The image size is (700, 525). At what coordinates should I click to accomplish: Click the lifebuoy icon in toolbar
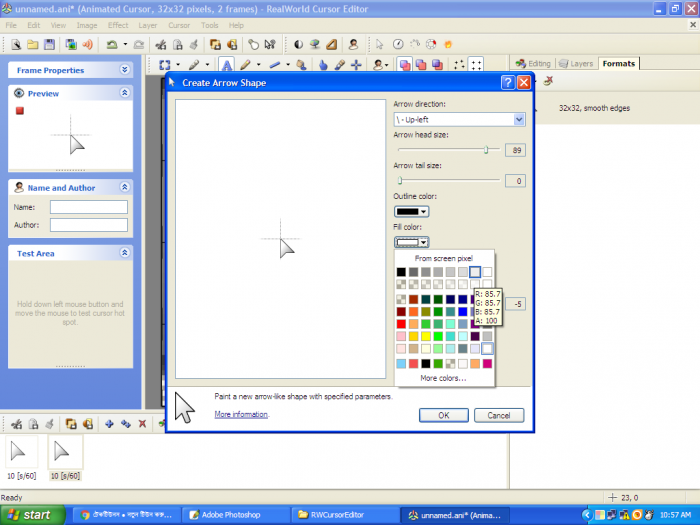pyautogui.click(x=431, y=44)
